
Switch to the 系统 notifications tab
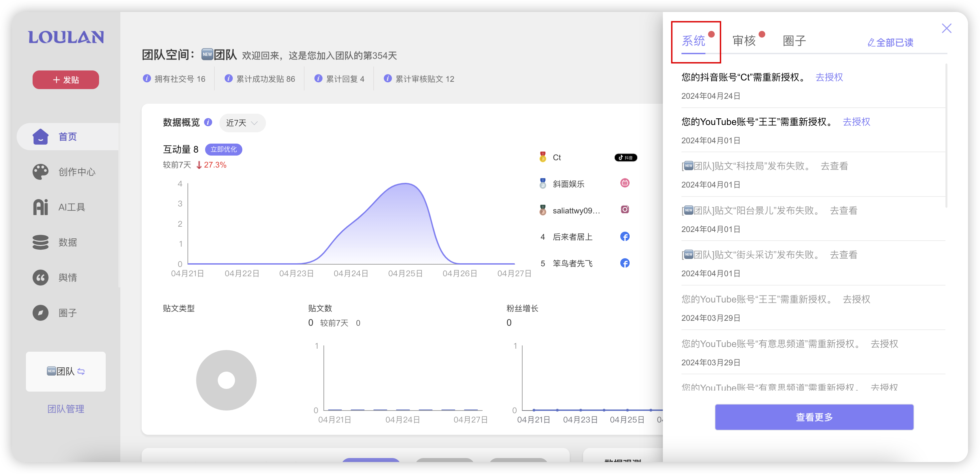693,41
